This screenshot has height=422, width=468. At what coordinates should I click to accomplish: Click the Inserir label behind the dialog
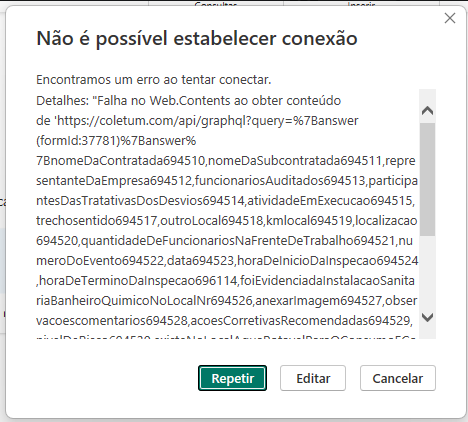(361, 4)
